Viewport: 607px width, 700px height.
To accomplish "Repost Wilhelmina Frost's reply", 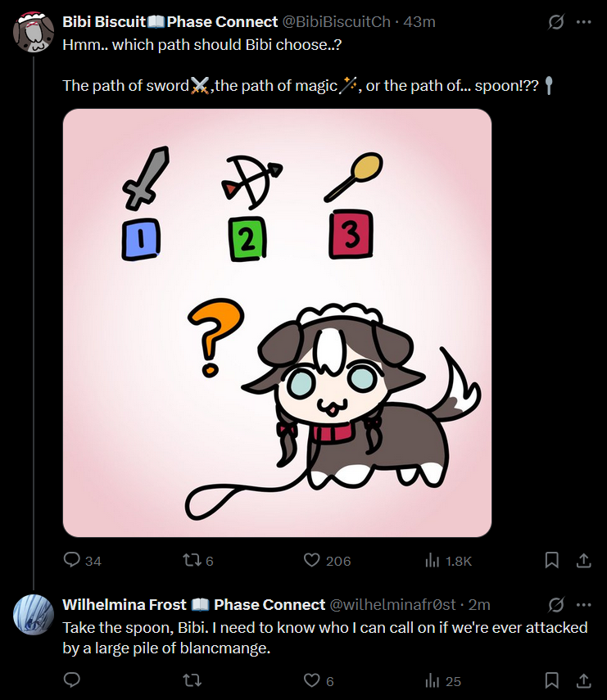I will (x=192, y=680).
